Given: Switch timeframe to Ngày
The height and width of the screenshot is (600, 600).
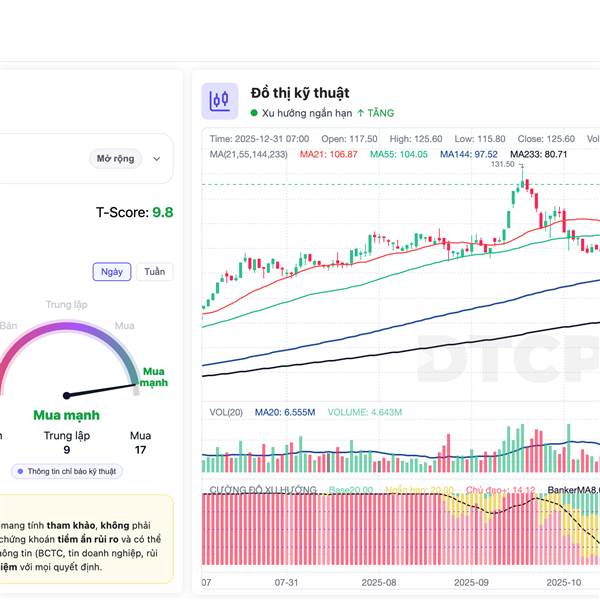Looking at the screenshot, I should (x=111, y=272).
